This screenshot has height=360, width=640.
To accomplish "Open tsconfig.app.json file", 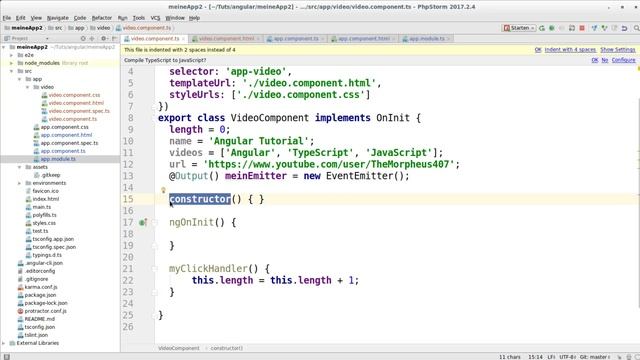I will pyautogui.click(x=53, y=239).
